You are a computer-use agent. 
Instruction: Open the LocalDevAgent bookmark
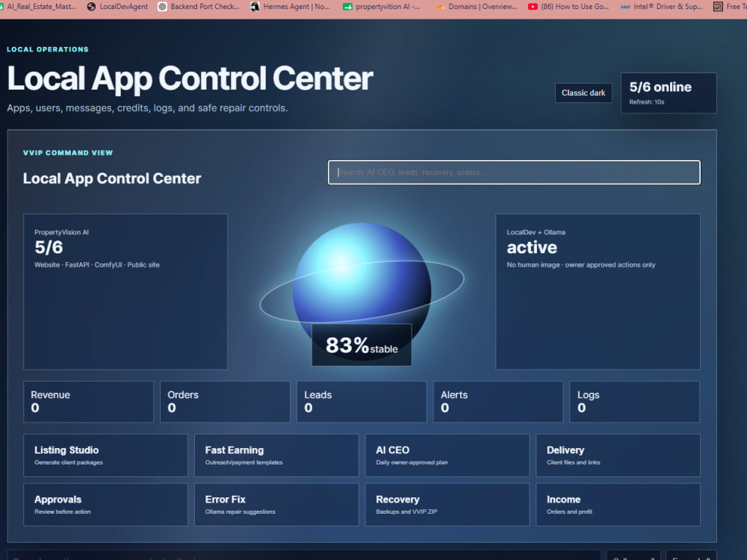[x=118, y=7]
